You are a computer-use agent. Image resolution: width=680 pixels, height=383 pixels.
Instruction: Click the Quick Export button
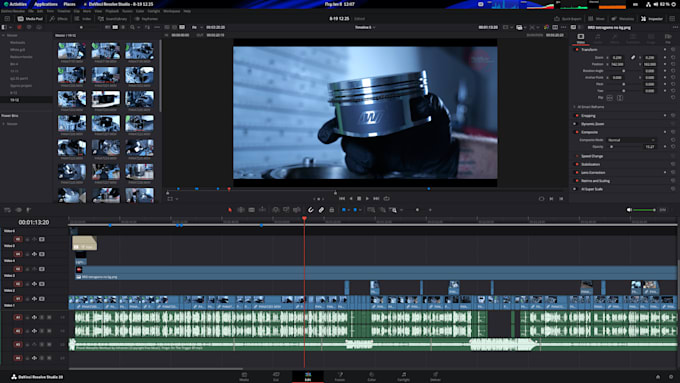coord(568,19)
